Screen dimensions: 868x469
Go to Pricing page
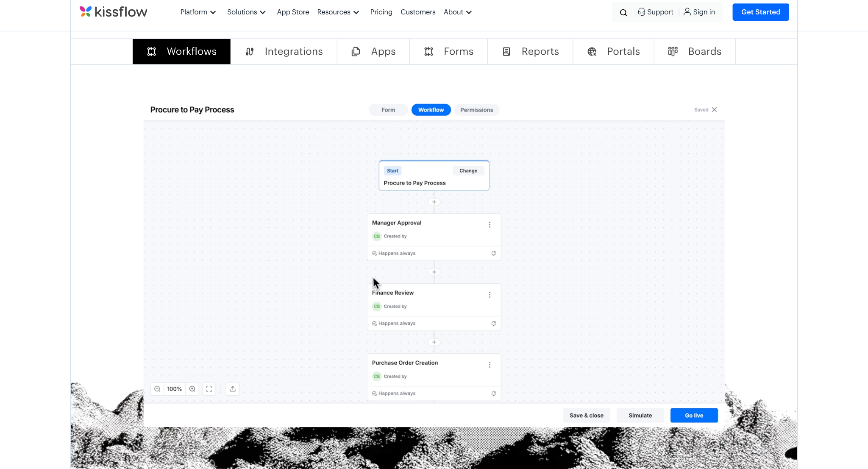click(381, 12)
